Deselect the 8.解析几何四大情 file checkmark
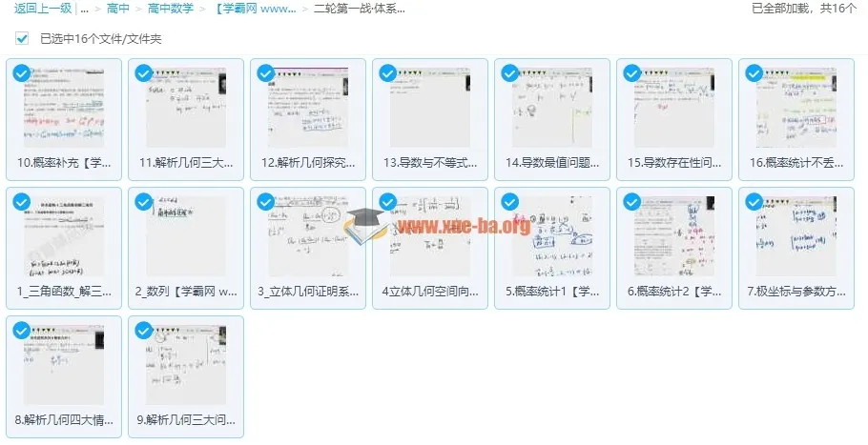Viewport: 868px width, 445px height. click(x=22, y=331)
